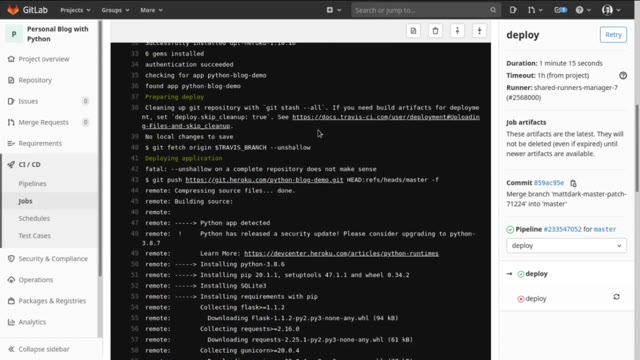Screen dimensions: 640x360
Task: Open devcenter.heroku.com python-runtimes link
Action: coord(341,253)
